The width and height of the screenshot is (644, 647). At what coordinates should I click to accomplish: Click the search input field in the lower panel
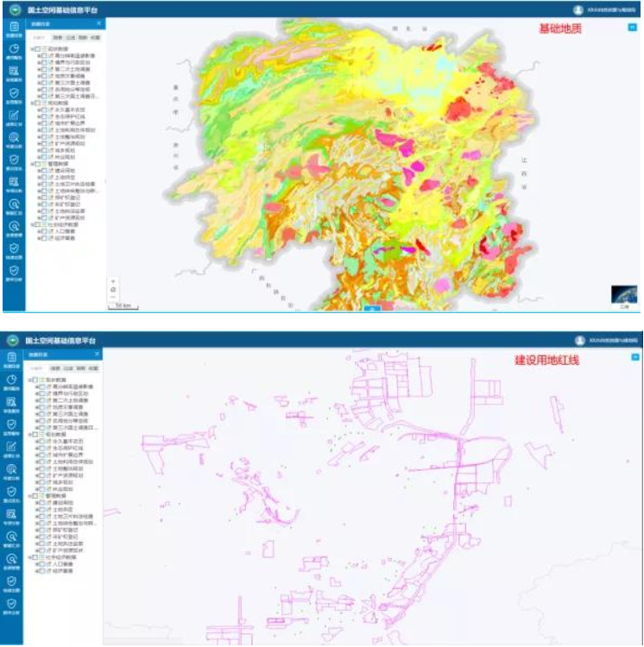38,368
